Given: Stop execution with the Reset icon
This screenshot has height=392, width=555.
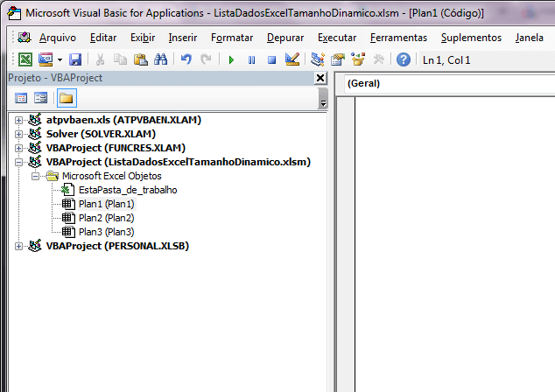Looking at the screenshot, I should (x=271, y=59).
